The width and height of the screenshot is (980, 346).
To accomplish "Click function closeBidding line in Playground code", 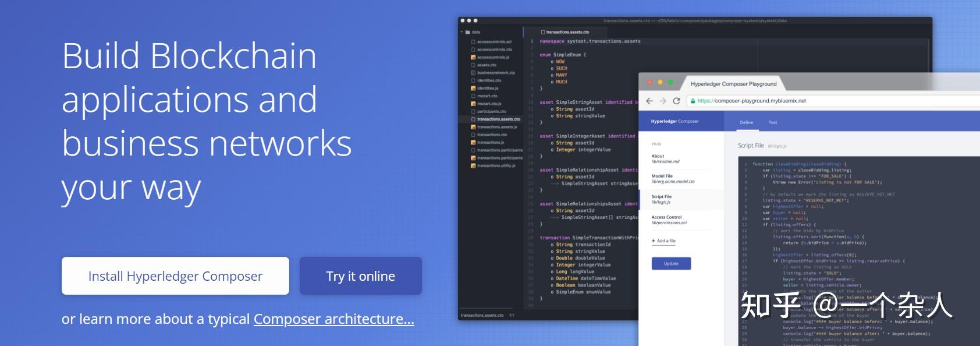I will coord(800,164).
